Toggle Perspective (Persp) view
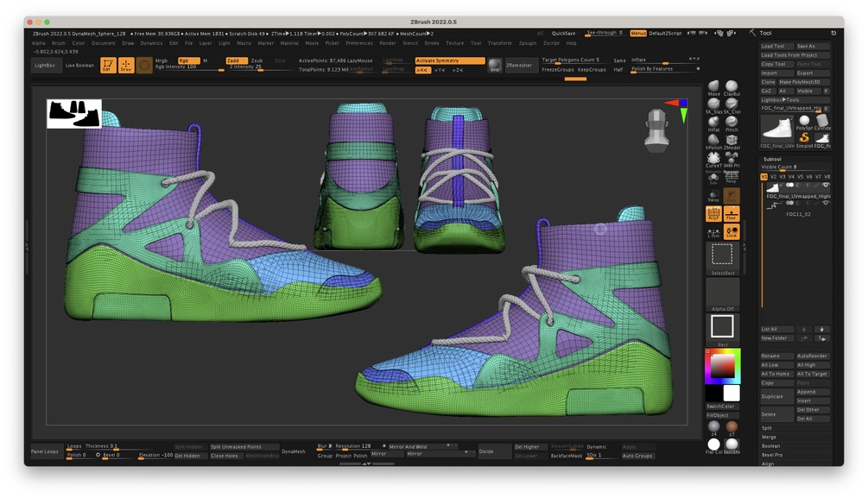868x498 pixels. pos(732,178)
